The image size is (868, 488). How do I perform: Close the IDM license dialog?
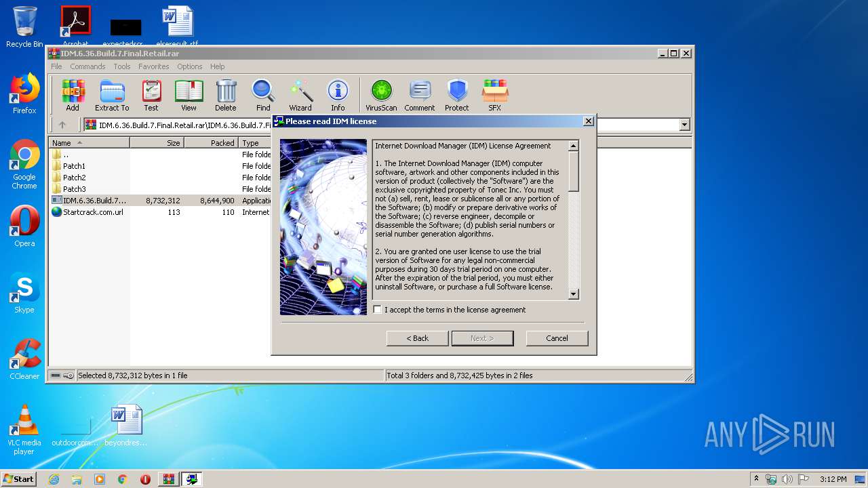(589, 121)
